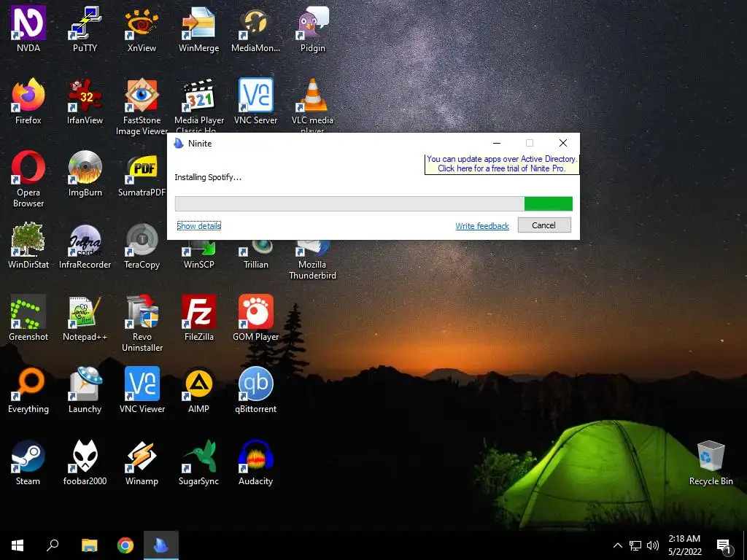747x560 pixels.
Task: Click the Spotify install progress bar
Action: click(373, 203)
